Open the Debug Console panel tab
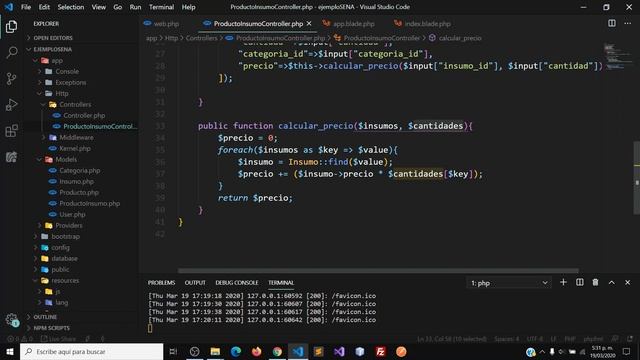Image resolution: width=640 pixels, height=360 pixels. (237, 282)
